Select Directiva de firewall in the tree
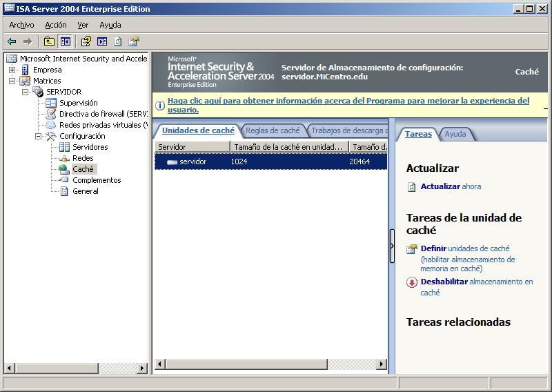 102,114
